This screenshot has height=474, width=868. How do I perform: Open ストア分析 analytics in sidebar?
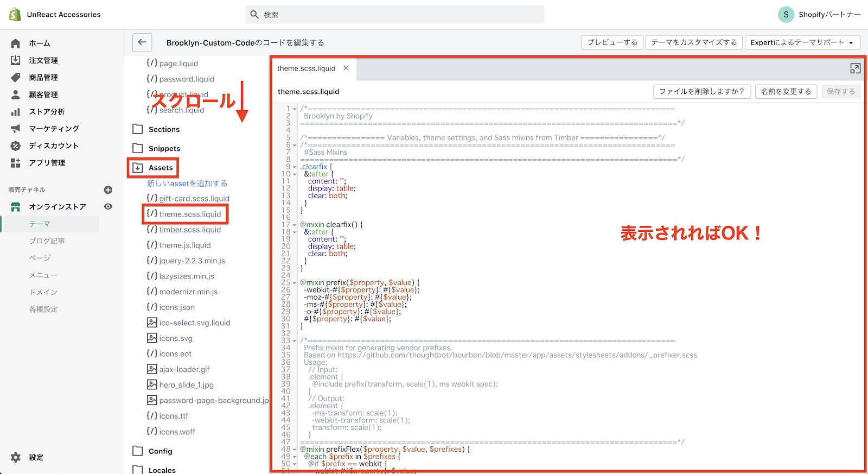(47, 112)
